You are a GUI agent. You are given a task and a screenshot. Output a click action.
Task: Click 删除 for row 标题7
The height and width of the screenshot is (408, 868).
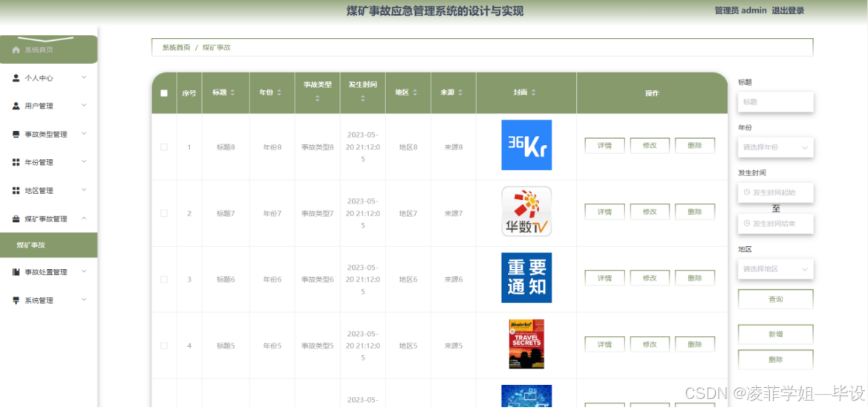point(695,212)
